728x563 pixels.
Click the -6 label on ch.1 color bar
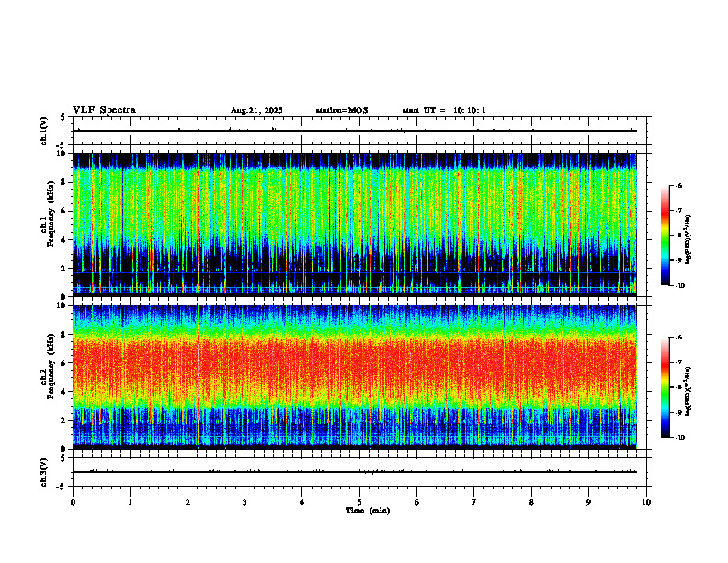678,186
